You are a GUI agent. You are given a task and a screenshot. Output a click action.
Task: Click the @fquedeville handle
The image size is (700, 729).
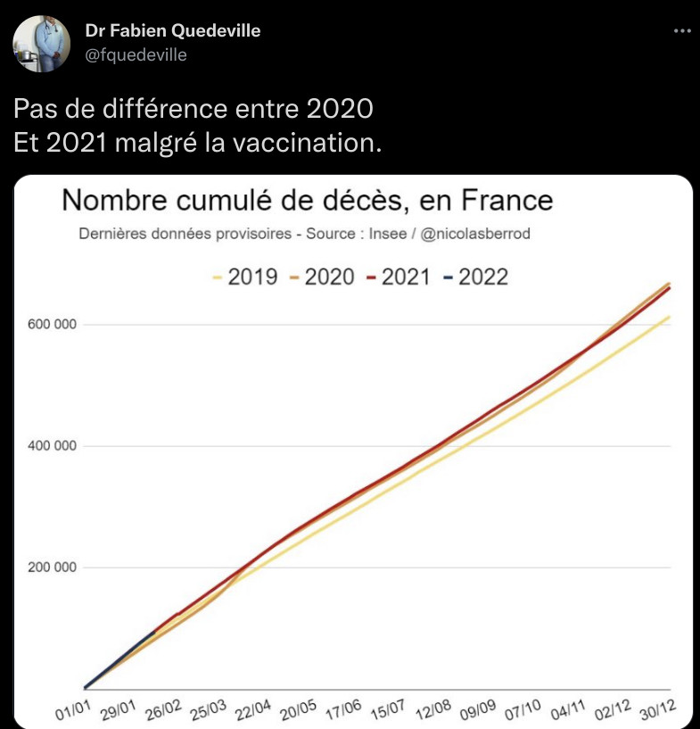point(136,54)
